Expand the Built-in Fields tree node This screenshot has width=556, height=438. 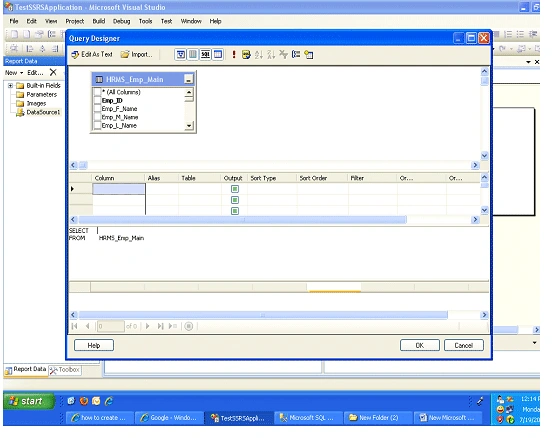(10, 85)
